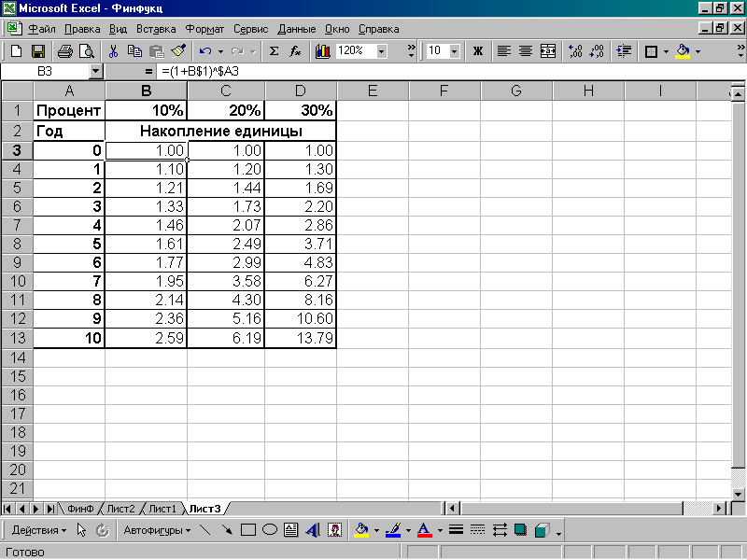Viewport: 747px width, 560px height.
Task: Create a new workbook with toolbar icon
Action: pyautogui.click(x=16, y=51)
